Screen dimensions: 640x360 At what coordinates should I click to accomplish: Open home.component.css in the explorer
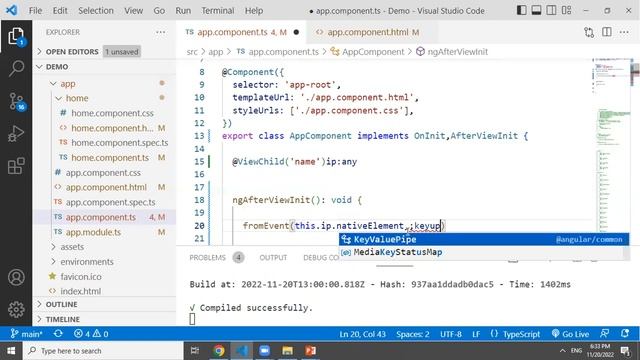tap(112, 113)
